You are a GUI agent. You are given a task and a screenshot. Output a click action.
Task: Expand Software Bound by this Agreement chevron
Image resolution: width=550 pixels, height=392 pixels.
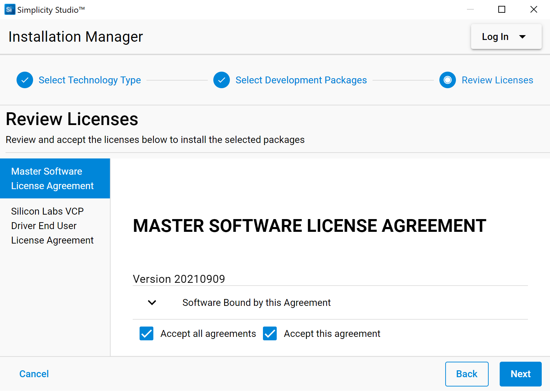pyautogui.click(x=152, y=302)
